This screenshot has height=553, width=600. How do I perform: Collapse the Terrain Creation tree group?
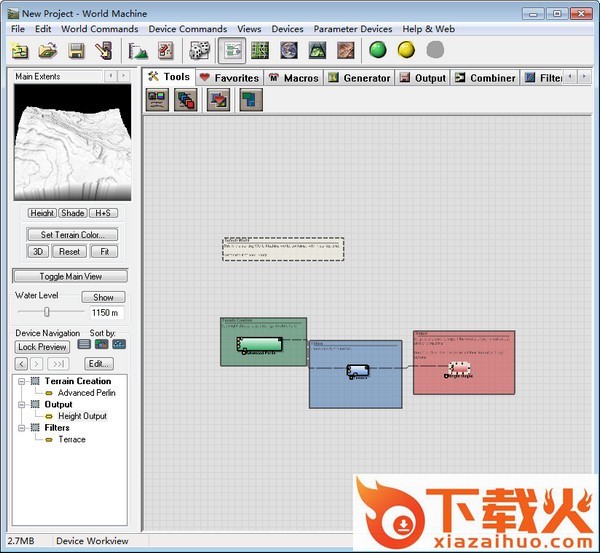[22, 381]
